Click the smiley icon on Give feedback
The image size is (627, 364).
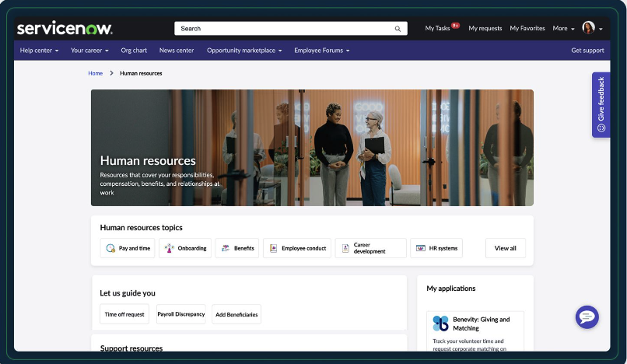(x=601, y=128)
